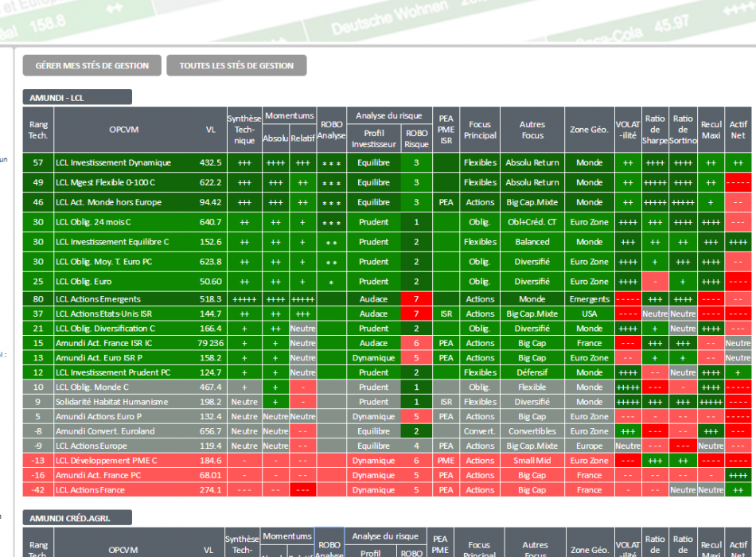Click the Zone Géo. header in AMUNDI - LCL table
The width and height of the screenshot is (756, 557).
click(589, 130)
